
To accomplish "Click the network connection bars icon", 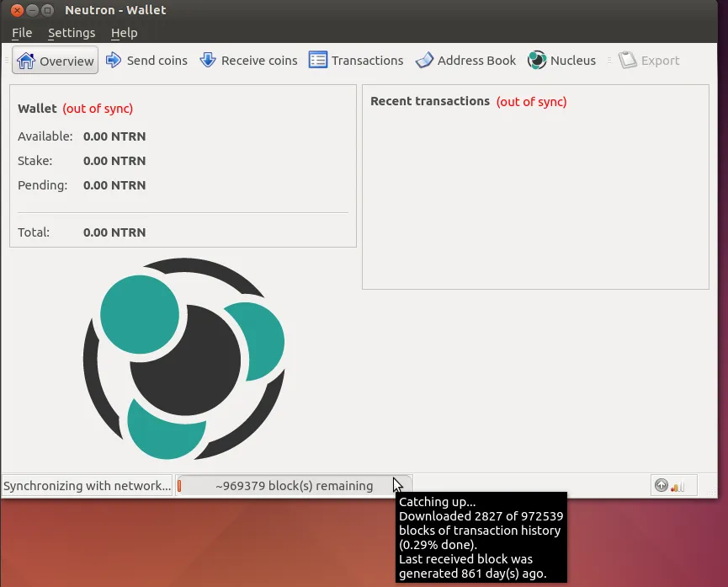I will coord(678,486).
